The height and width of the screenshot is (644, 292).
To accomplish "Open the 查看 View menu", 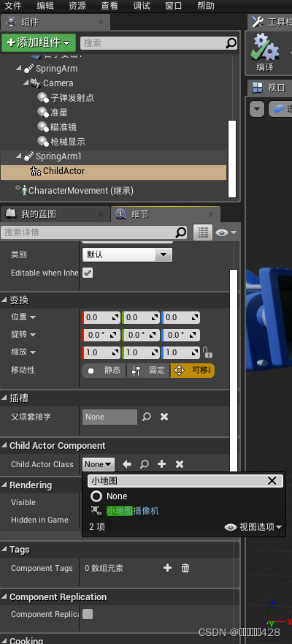I will pyautogui.click(x=109, y=6).
